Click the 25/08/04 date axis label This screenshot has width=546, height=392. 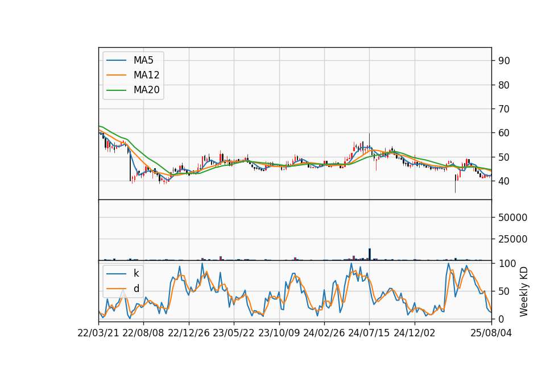491,333
